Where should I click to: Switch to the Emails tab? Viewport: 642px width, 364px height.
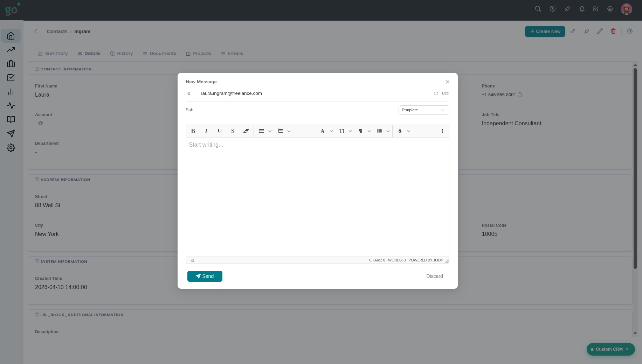click(x=232, y=54)
